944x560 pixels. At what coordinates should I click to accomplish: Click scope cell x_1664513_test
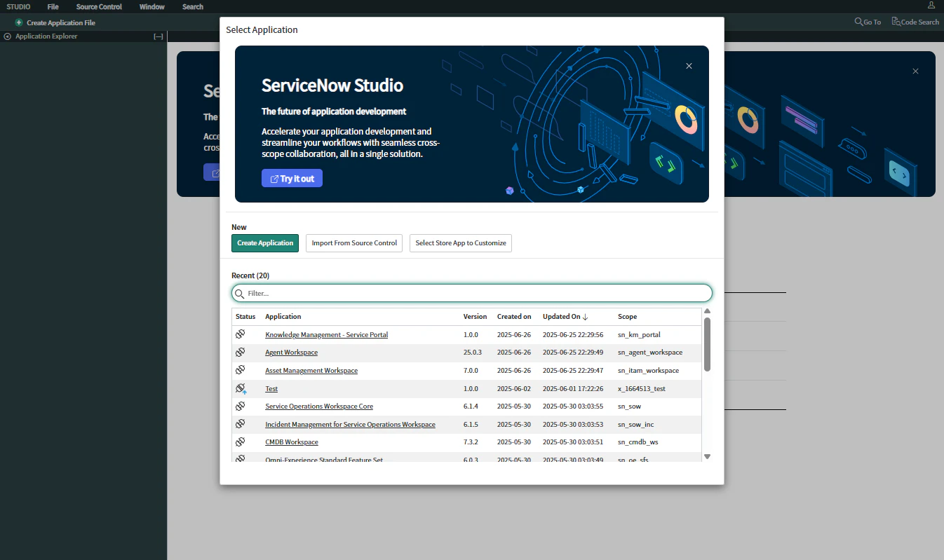(642, 389)
